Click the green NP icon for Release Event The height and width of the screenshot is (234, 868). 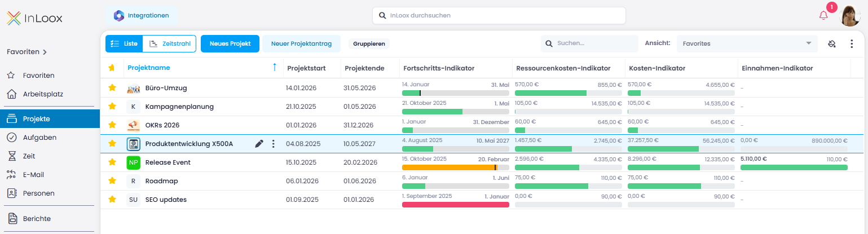tap(133, 162)
